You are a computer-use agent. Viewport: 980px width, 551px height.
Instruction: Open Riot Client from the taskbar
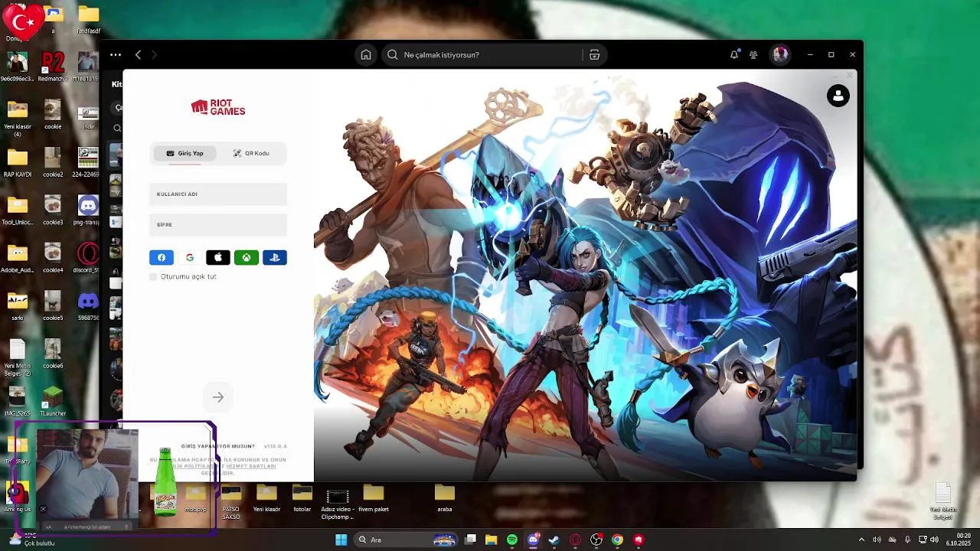[639, 540]
